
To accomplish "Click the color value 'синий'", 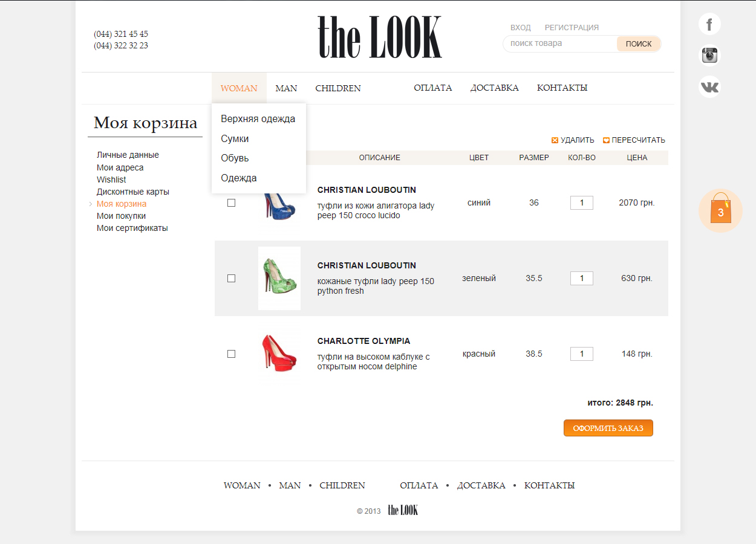I will 479,203.
